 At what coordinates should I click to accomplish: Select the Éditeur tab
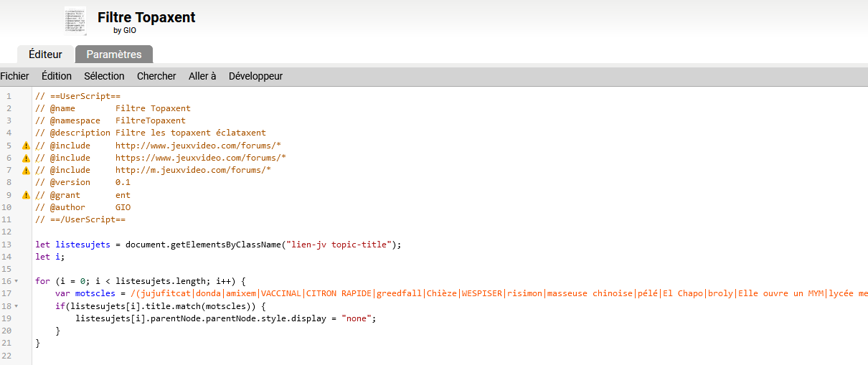point(45,54)
